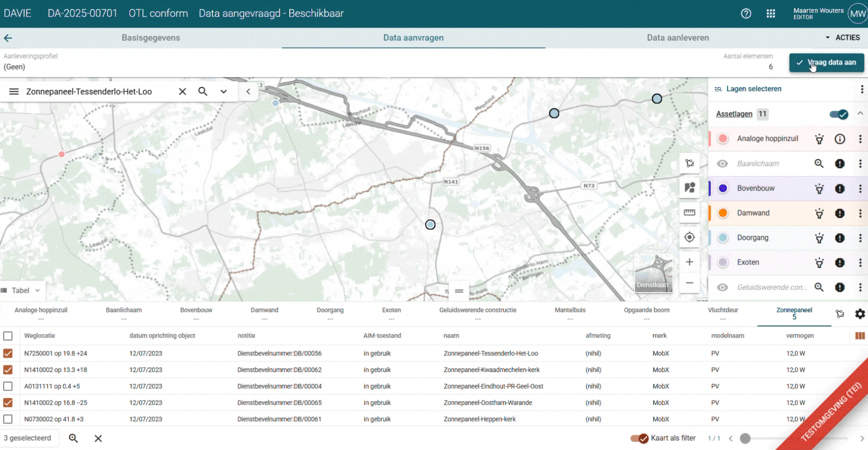Open Exoten more options
The height and width of the screenshot is (450, 868).
click(860, 263)
